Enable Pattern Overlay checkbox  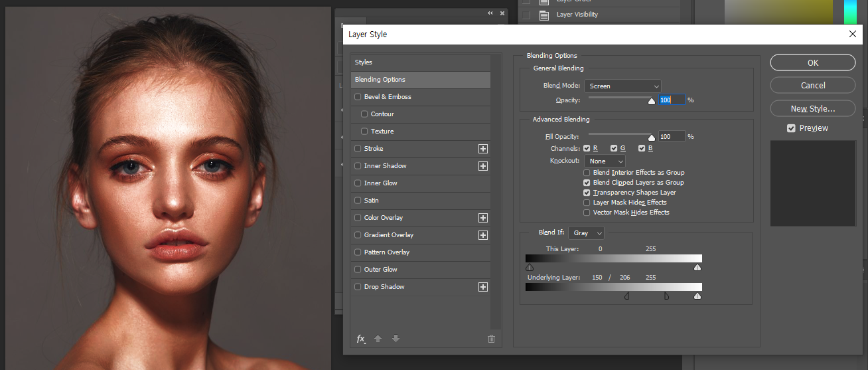pyautogui.click(x=358, y=252)
